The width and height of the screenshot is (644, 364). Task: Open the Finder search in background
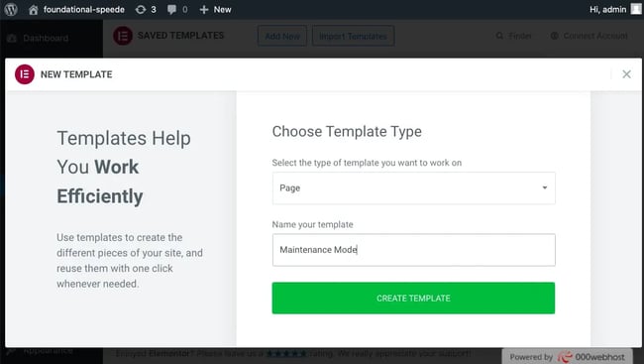[514, 36]
